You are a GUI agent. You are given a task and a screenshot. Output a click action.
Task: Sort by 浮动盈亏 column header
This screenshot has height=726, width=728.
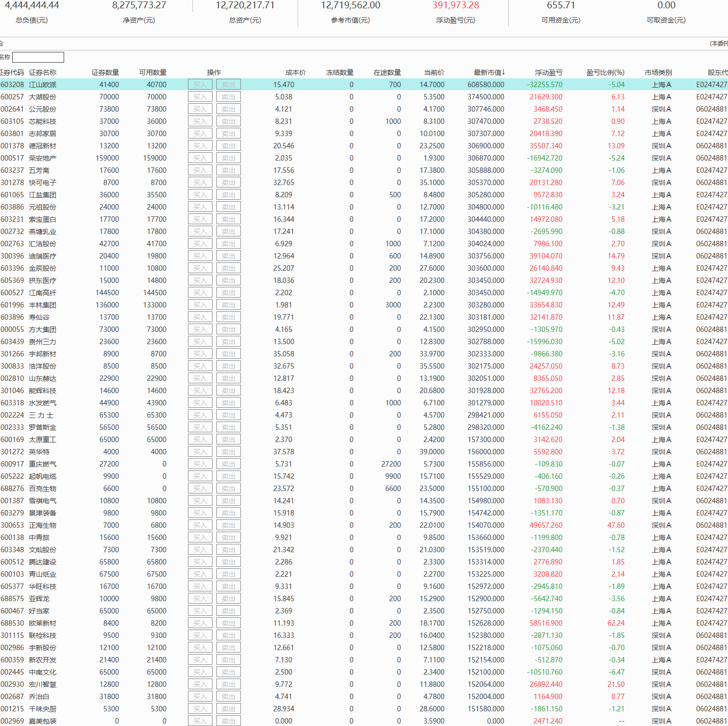(548, 72)
